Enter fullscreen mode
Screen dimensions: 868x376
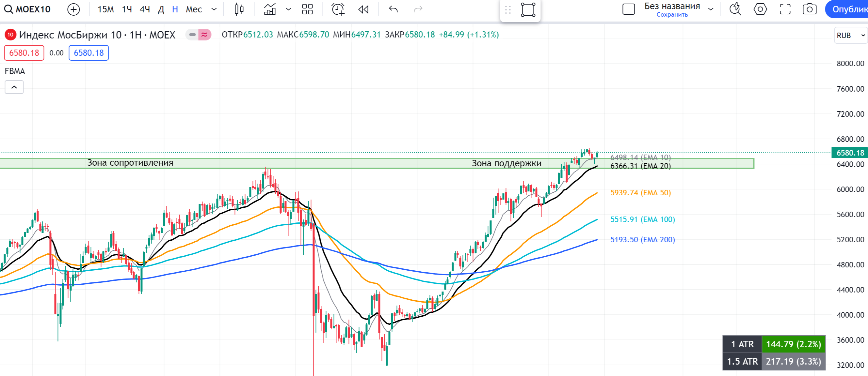[x=785, y=9]
